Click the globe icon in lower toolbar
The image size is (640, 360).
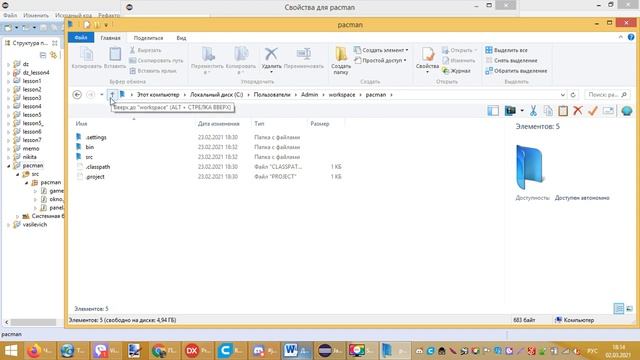coord(627,111)
